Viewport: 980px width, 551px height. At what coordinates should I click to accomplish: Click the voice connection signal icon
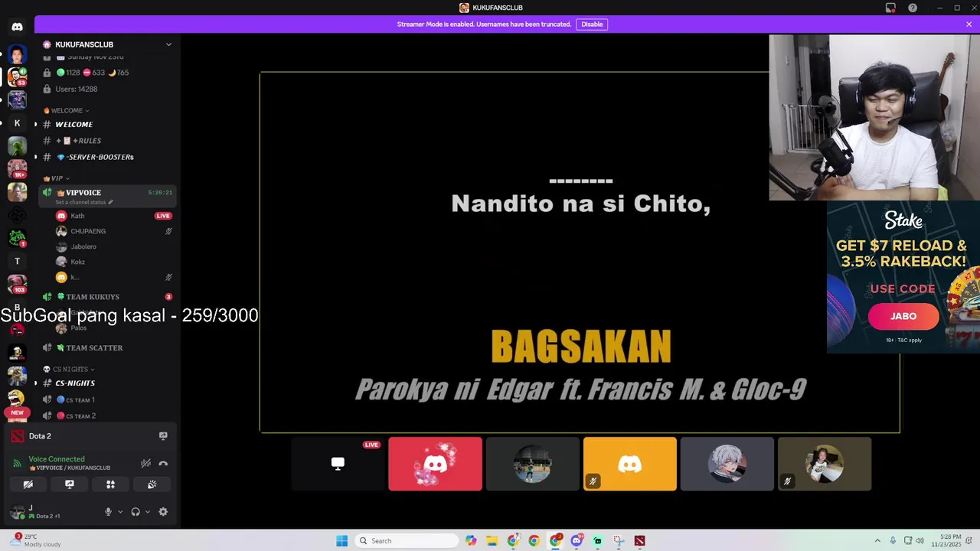[17, 463]
